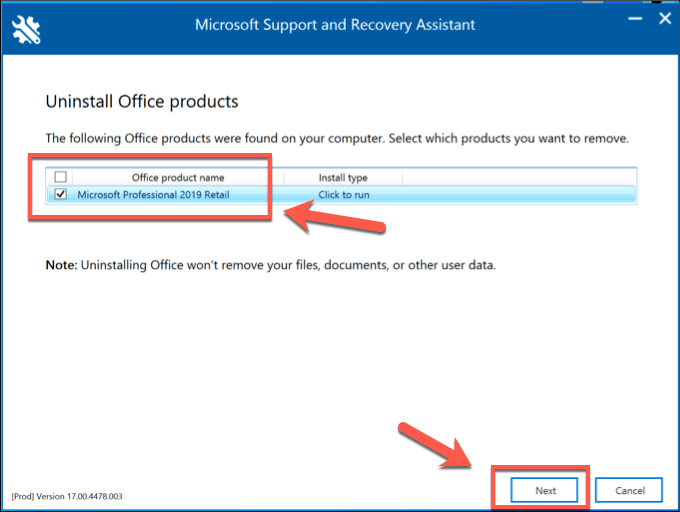Click the Install type column header
The width and height of the screenshot is (680, 512).
coord(343,178)
